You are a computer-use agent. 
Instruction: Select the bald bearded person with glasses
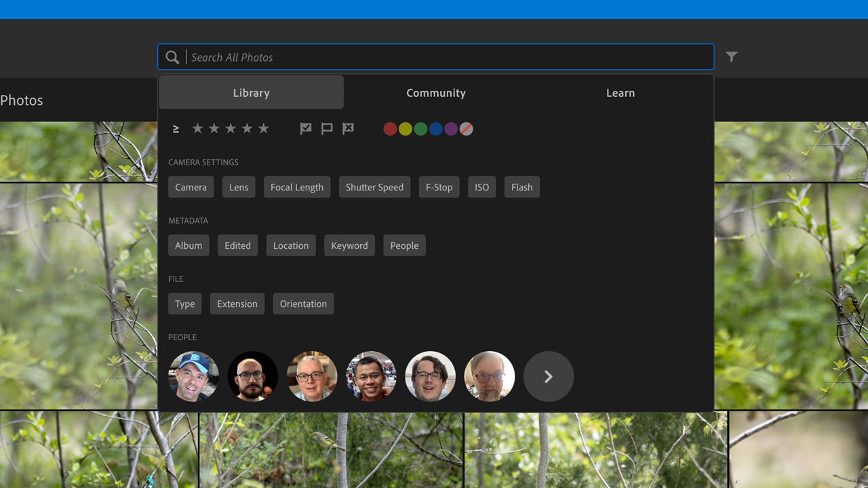(253, 376)
